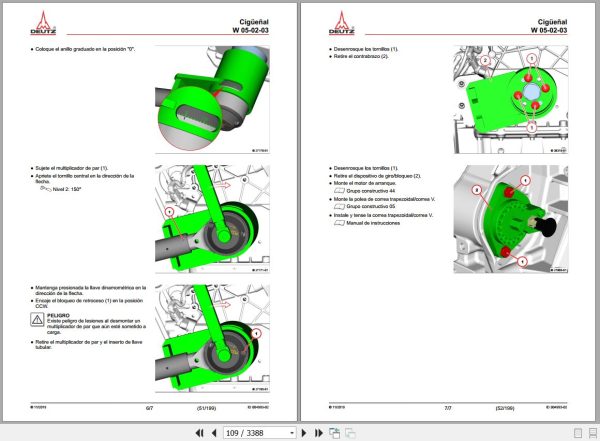Jump to the last page
Viewport: 600px width, 441px height.
click(319, 433)
